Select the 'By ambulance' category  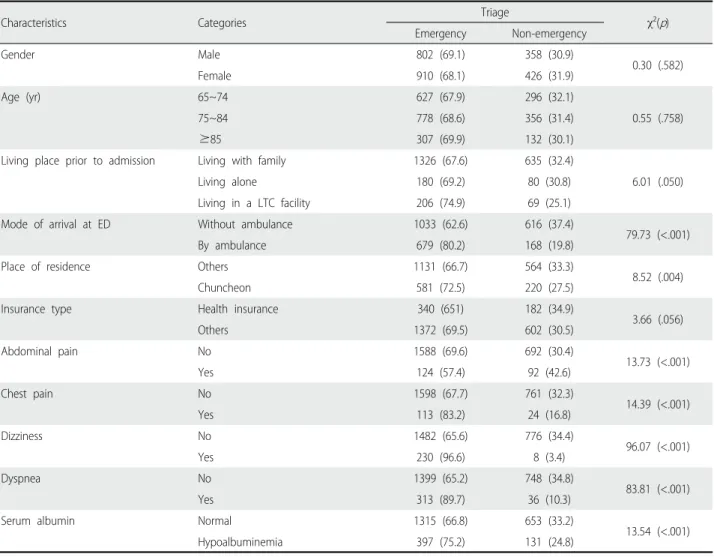pyautogui.click(x=232, y=245)
